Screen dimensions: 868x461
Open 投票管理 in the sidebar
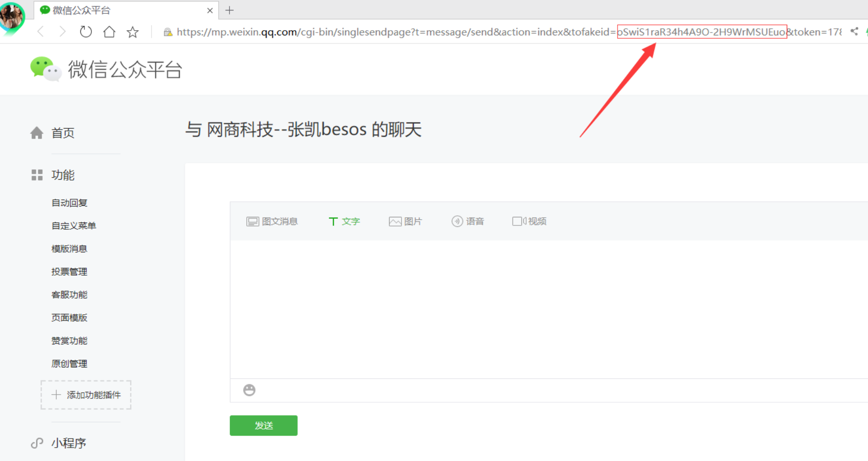click(69, 271)
